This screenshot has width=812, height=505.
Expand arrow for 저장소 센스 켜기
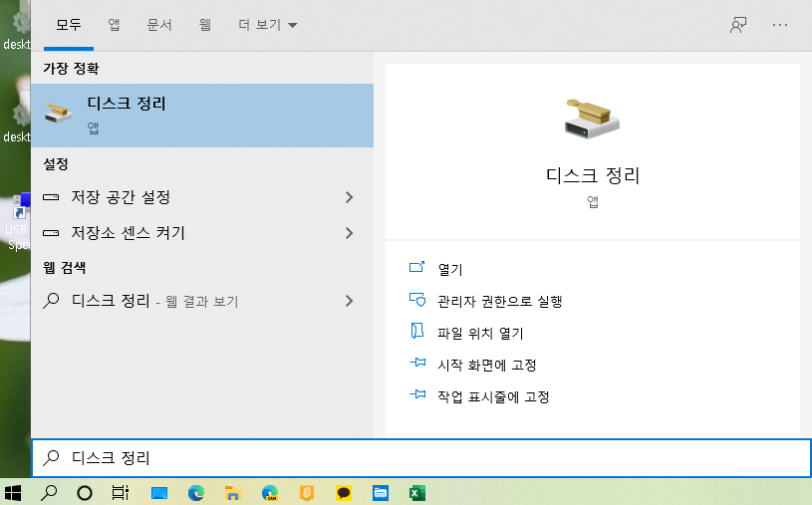pyautogui.click(x=349, y=233)
